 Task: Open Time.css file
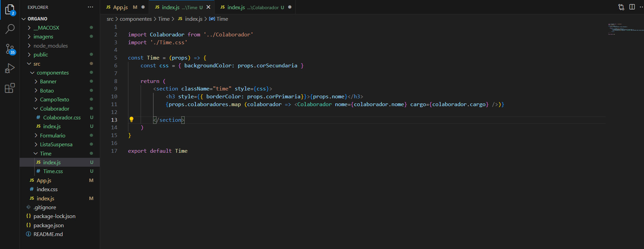[60, 171]
